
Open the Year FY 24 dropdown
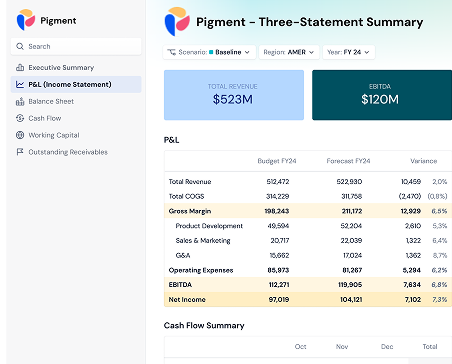(x=349, y=52)
